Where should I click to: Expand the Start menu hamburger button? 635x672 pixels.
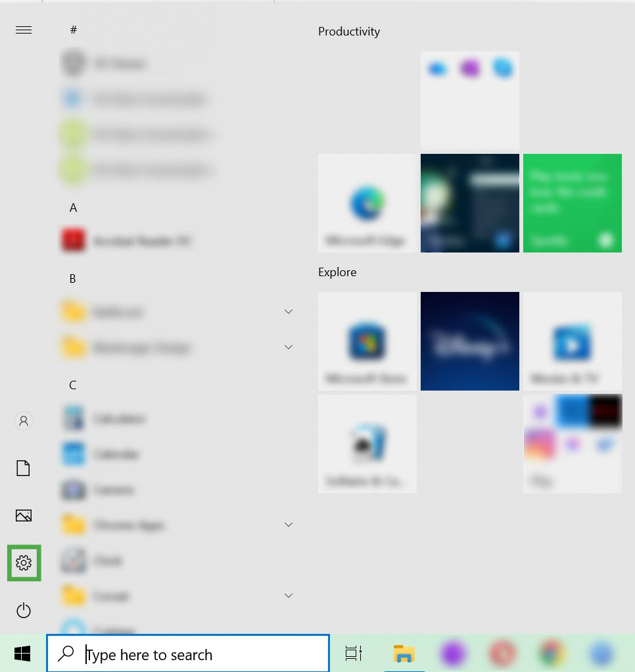24,30
